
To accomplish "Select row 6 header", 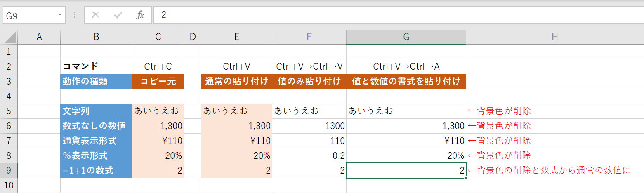I will pos(9,126).
